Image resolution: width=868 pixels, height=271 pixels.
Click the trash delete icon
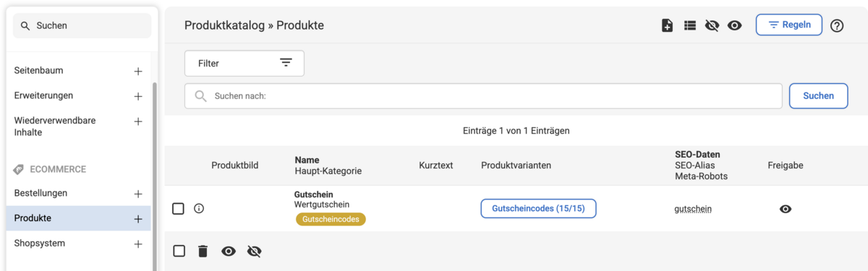(x=203, y=251)
